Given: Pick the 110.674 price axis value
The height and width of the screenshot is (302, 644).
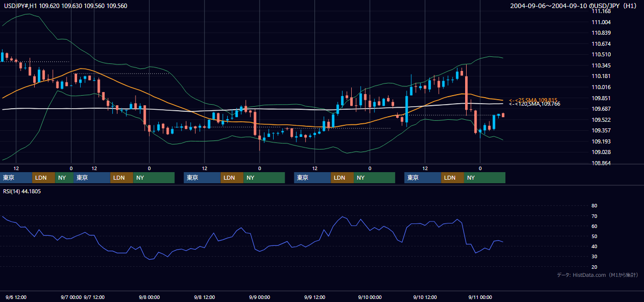Looking at the screenshot, I should click(x=601, y=44).
